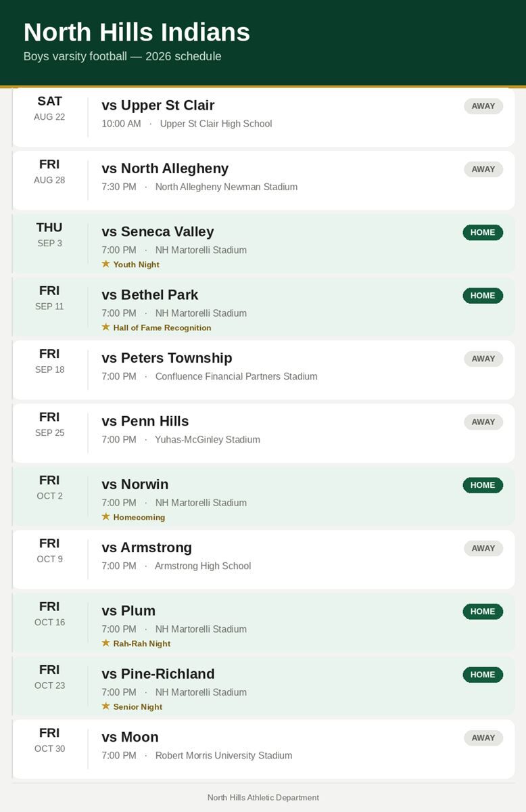This screenshot has height=812, width=526.
Task: Open the vs Plum game title
Action: point(128,610)
